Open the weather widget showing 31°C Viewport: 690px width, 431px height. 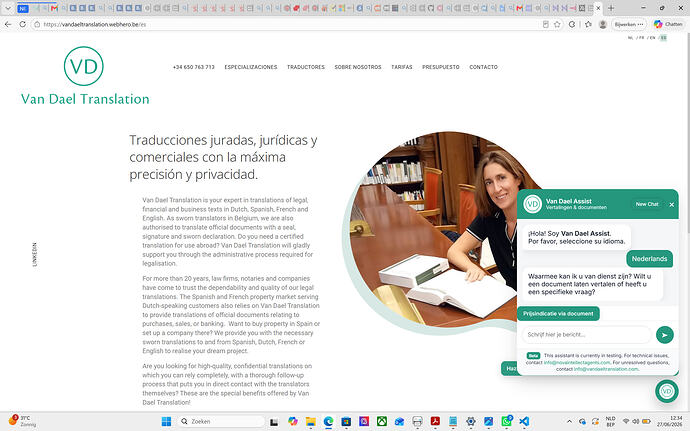point(22,421)
